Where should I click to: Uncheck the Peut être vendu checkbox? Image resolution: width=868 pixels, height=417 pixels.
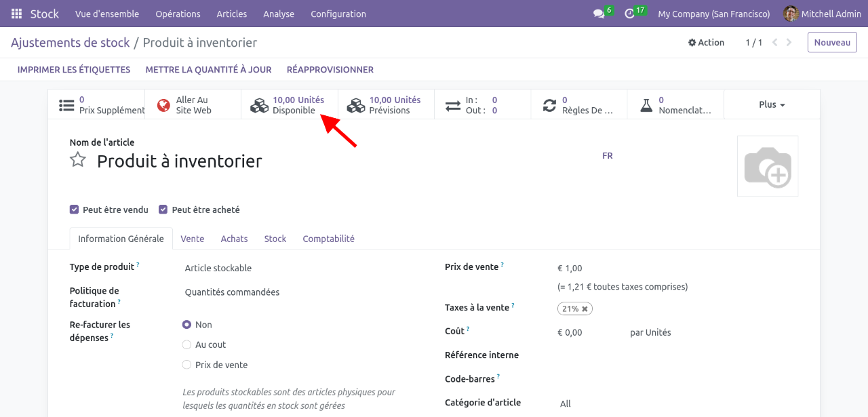pos(75,210)
